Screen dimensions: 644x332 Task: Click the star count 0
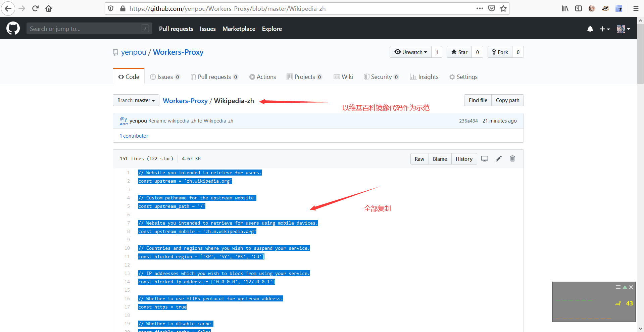tap(478, 52)
